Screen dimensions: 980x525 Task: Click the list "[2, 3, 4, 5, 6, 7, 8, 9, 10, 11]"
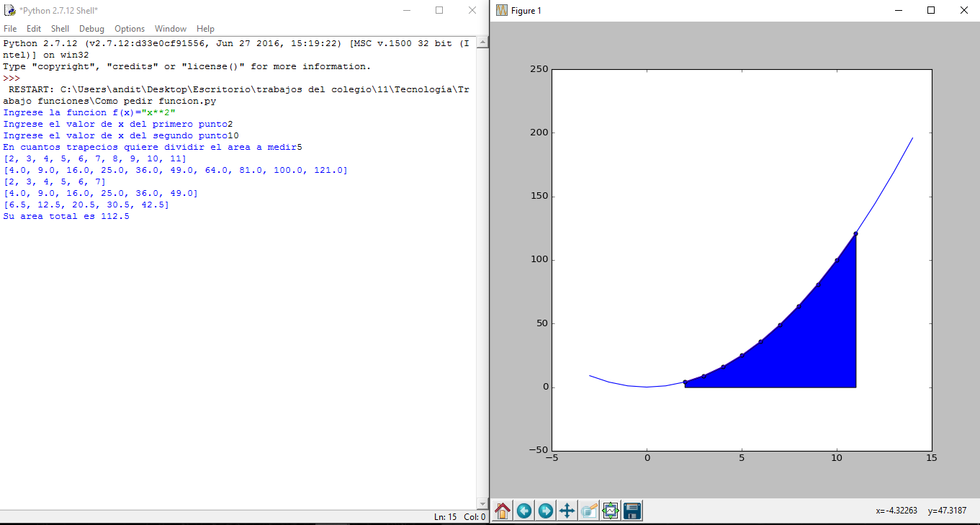pos(95,158)
